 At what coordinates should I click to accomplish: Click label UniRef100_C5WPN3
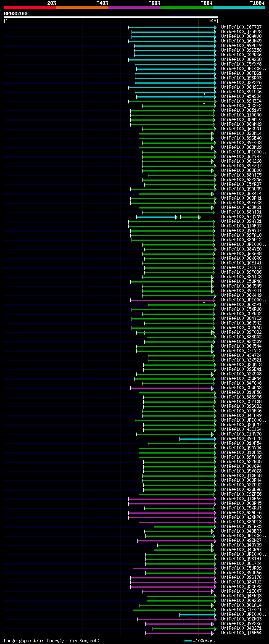(x=241, y=388)
